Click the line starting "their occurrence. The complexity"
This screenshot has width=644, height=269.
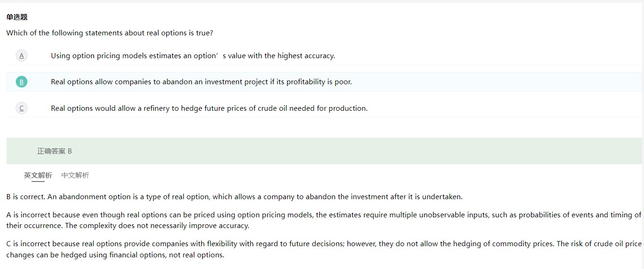click(x=128, y=226)
